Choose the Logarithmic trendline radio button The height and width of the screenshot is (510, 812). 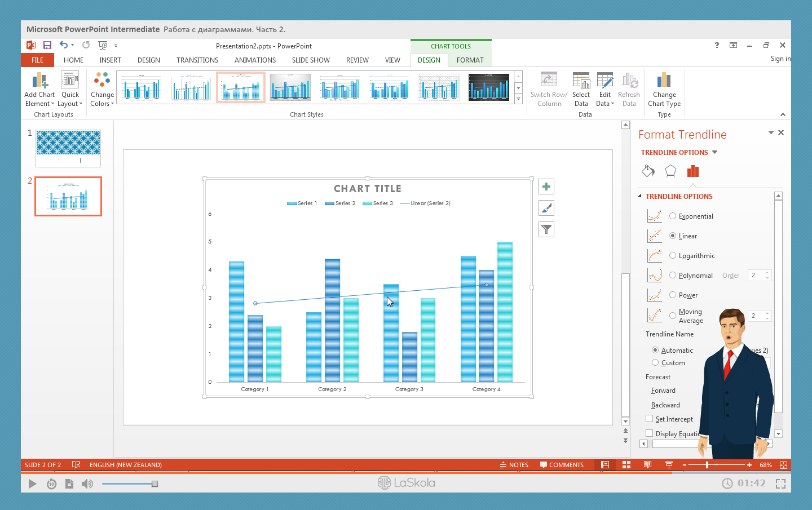[673, 255]
